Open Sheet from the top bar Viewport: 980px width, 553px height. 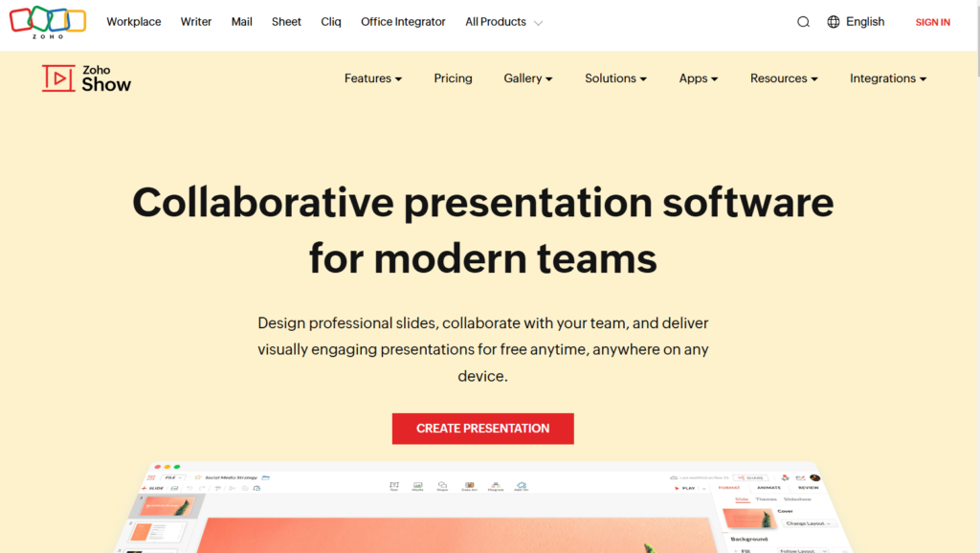point(286,22)
